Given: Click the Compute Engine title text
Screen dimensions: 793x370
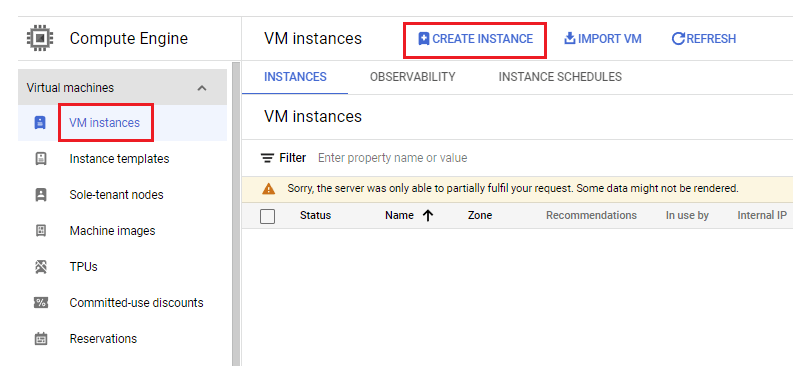Looking at the screenshot, I should click(x=128, y=38).
